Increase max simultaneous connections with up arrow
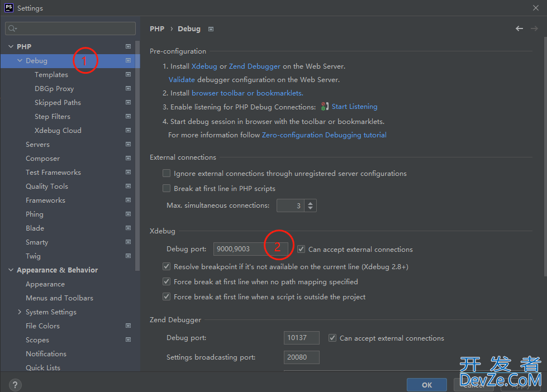547x392 pixels. tap(310, 203)
